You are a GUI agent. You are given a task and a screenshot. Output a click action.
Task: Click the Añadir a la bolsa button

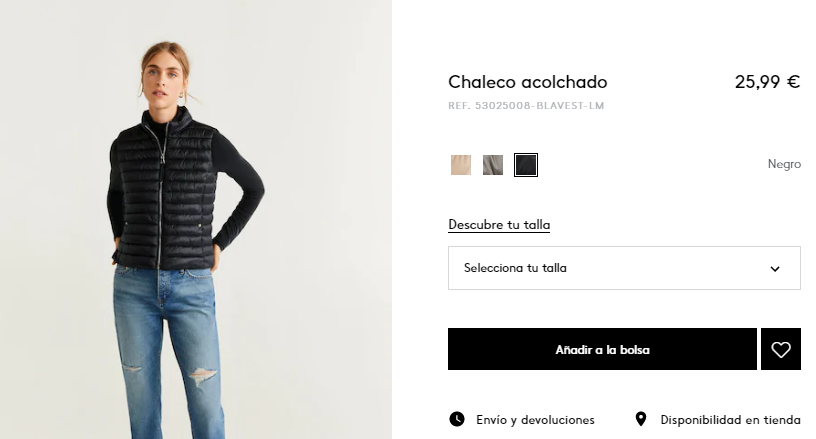point(602,349)
